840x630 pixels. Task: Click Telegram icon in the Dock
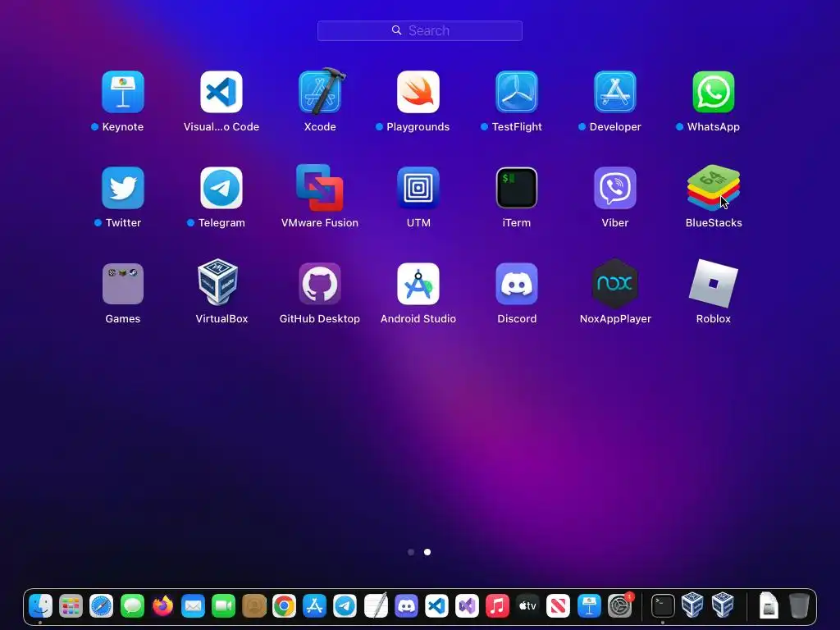(x=345, y=606)
